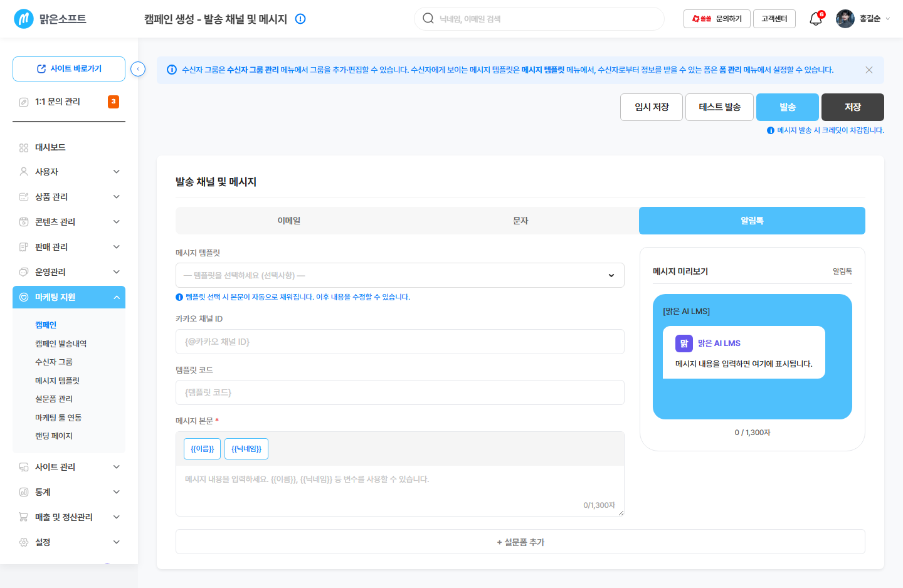
Task: Click the 사용자 person icon
Action: point(24,172)
